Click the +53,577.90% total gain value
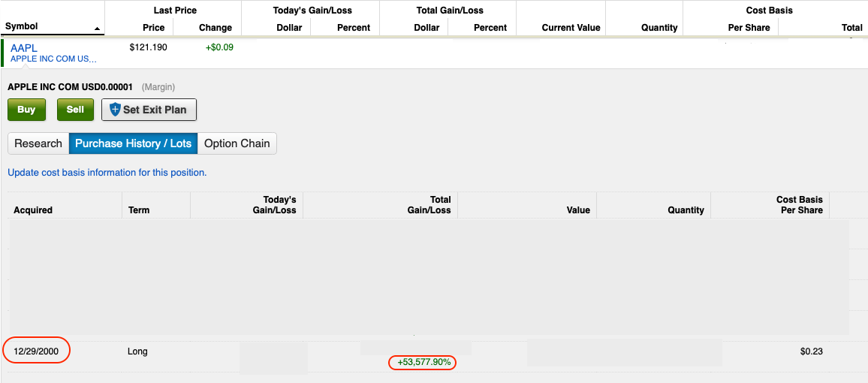Image resolution: width=868 pixels, height=383 pixels. [x=426, y=363]
